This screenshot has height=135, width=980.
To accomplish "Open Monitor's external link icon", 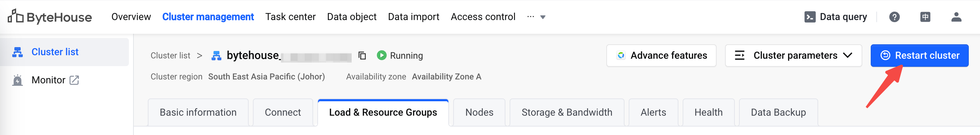I will pos(74,80).
